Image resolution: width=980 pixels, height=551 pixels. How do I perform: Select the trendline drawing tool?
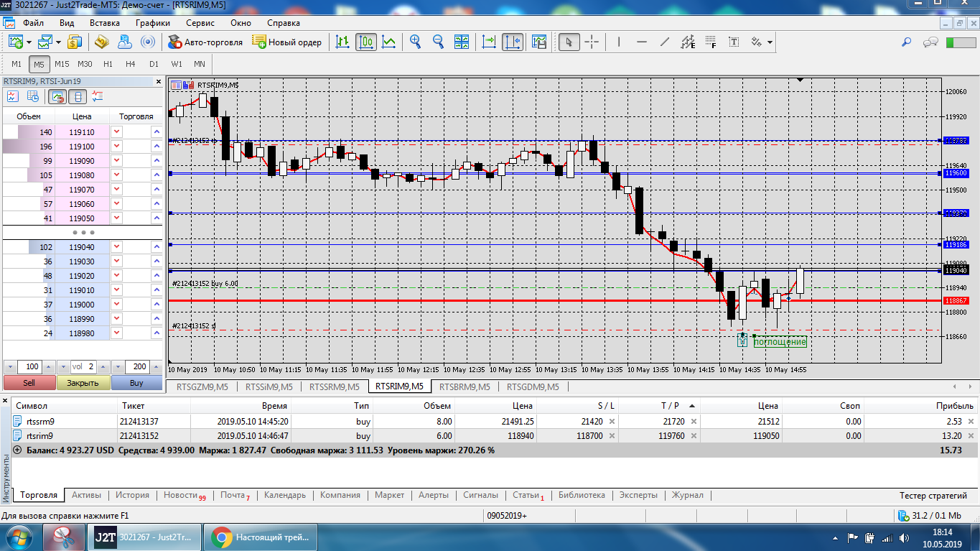click(665, 42)
